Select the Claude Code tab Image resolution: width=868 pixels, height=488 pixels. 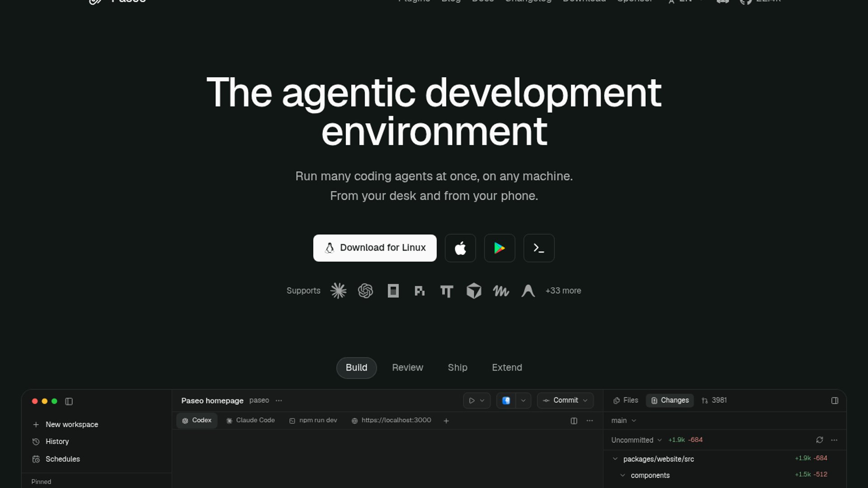(250, 420)
